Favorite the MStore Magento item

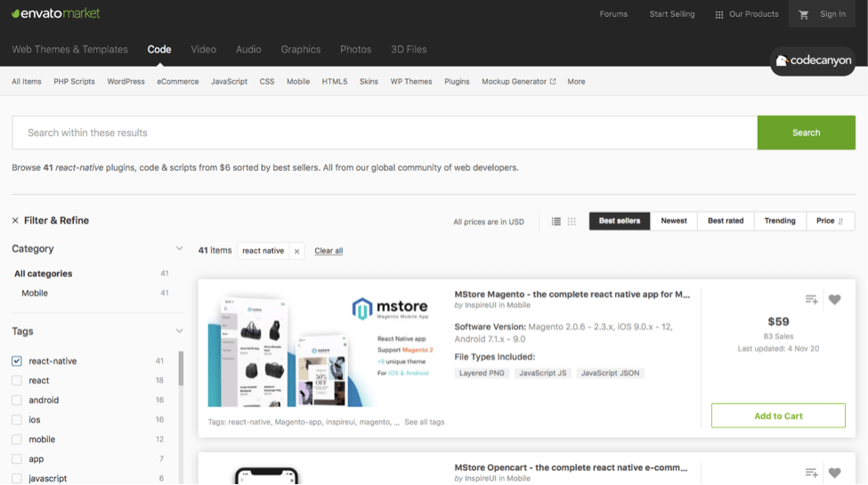[835, 300]
